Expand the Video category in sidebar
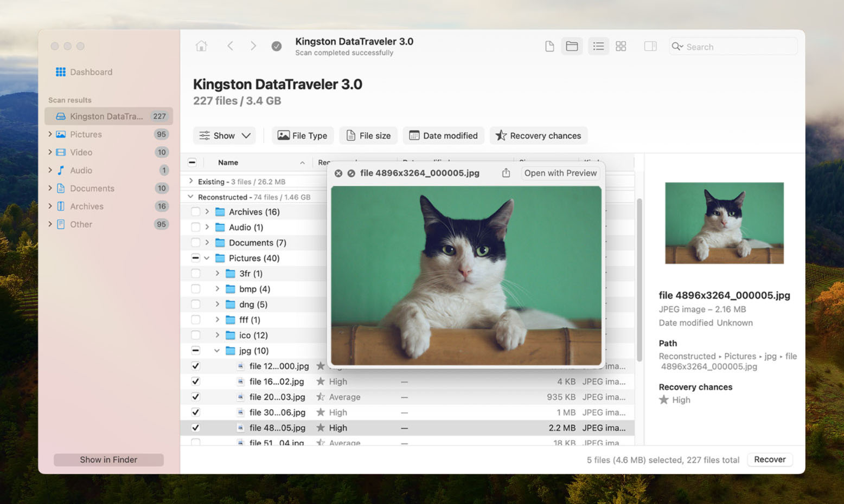The width and height of the screenshot is (844, 504). tap(50, 152)
